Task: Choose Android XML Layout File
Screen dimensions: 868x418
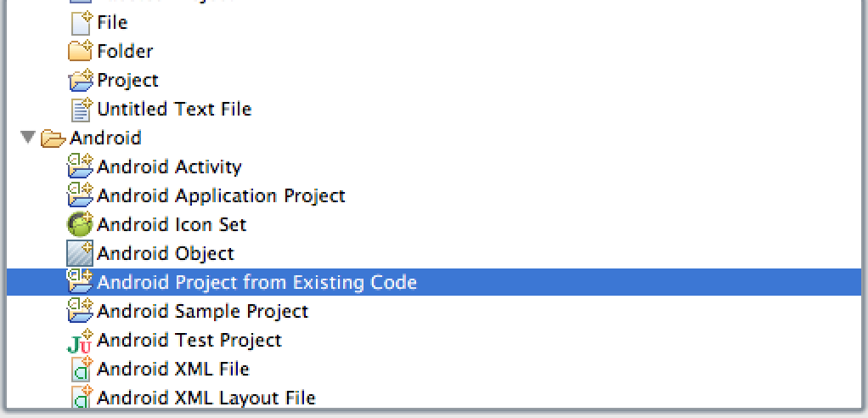Action: 206,398
